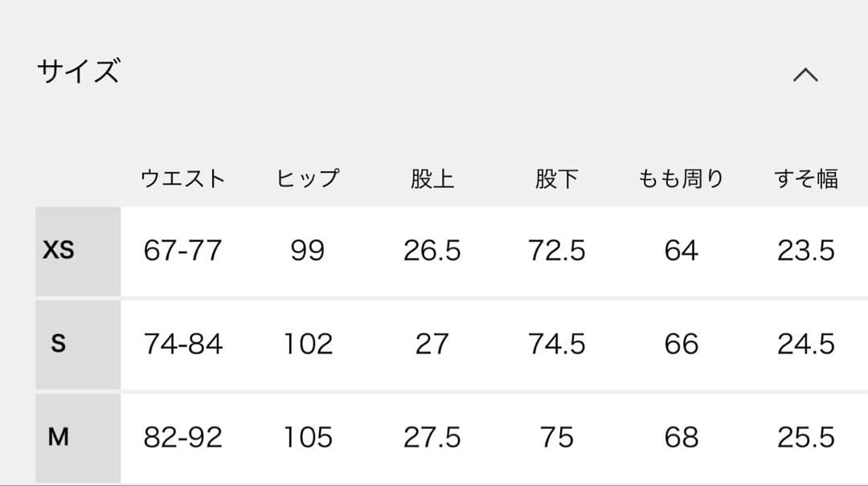Click the M waist value 82-92
The image size is (868, 486).
point(182,438)
